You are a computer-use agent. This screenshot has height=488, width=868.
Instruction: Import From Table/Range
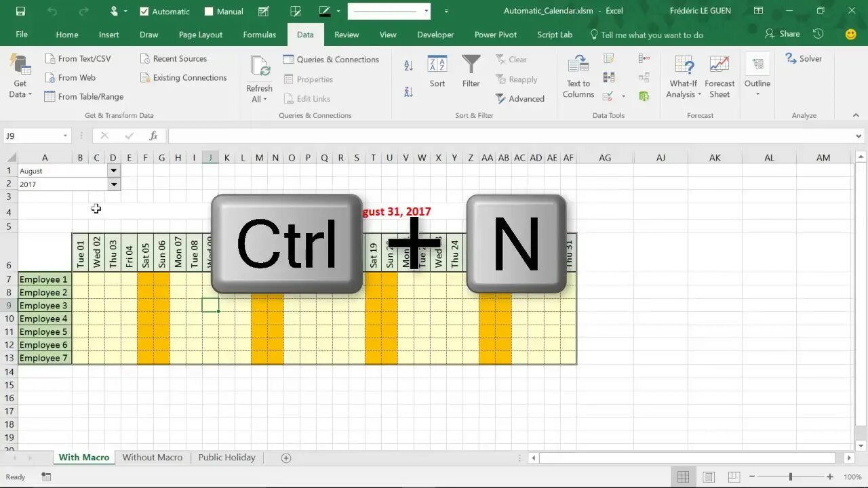[x=84, y=97]
